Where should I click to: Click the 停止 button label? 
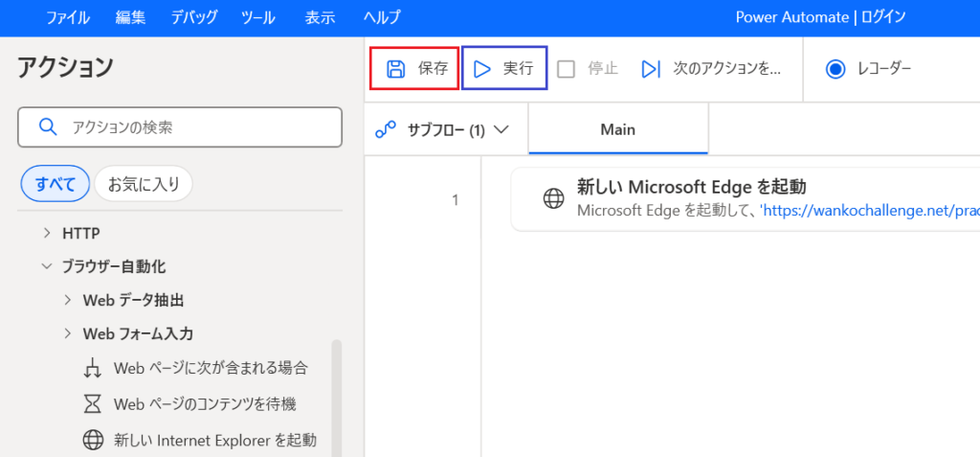(603, 69)
